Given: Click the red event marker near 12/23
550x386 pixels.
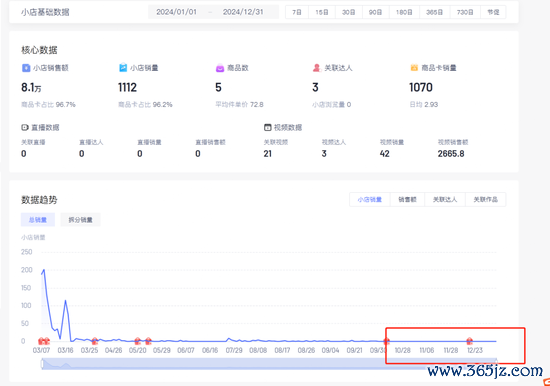Looking at the screenshot, I should click(469, 341).
